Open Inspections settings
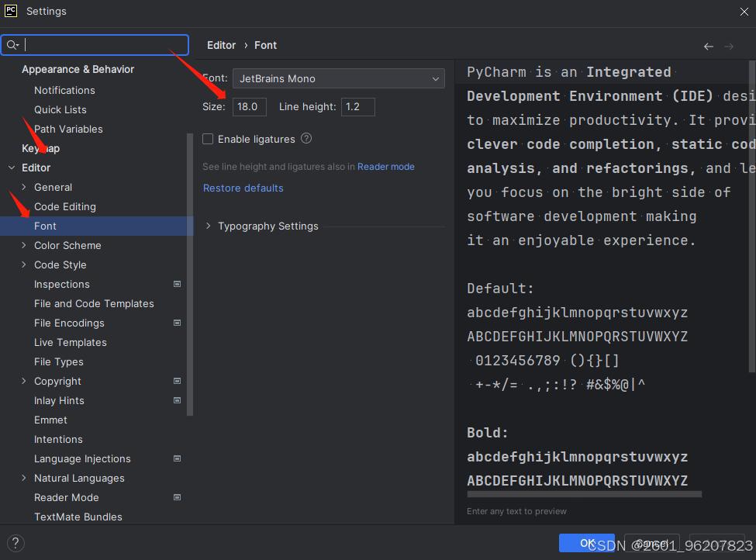The height and width of the screenshot is (560, 756). (62, 284)
